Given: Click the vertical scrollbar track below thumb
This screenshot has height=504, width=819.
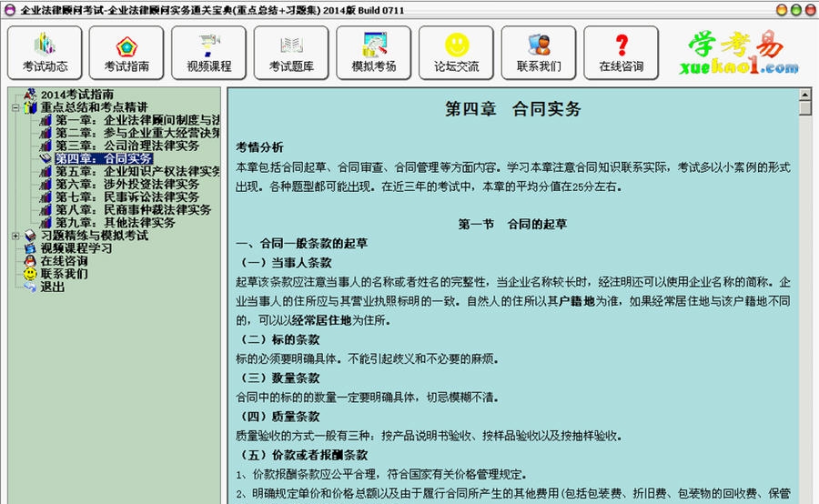Looking at the screenshot, I should (805, 309).
